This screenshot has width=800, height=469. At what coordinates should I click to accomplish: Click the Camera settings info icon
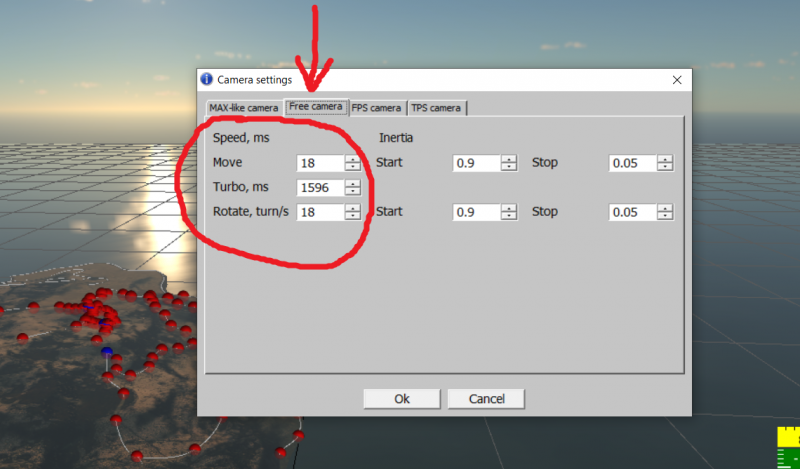point(207,79)
